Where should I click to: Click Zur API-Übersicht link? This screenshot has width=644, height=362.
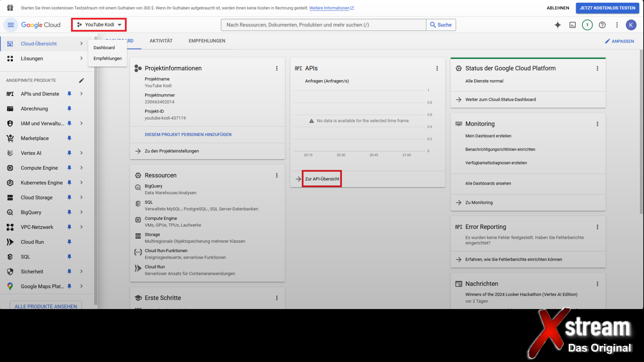tap(322, 179)
